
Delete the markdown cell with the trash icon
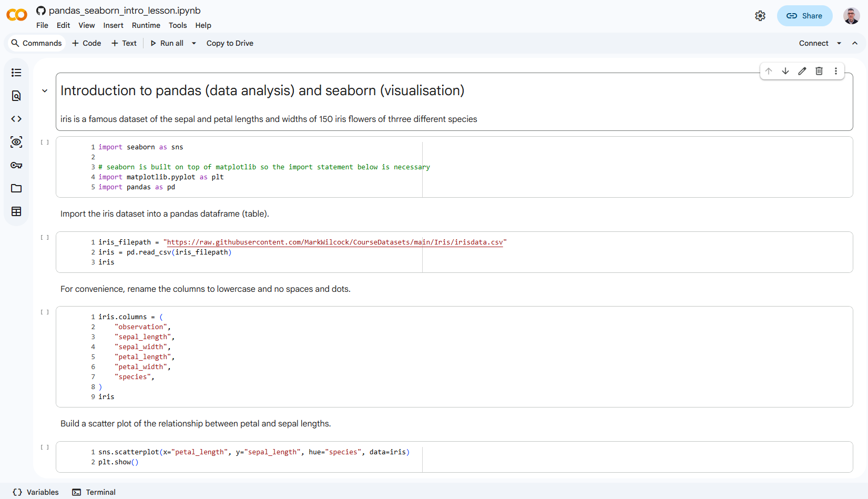[819, 70]
